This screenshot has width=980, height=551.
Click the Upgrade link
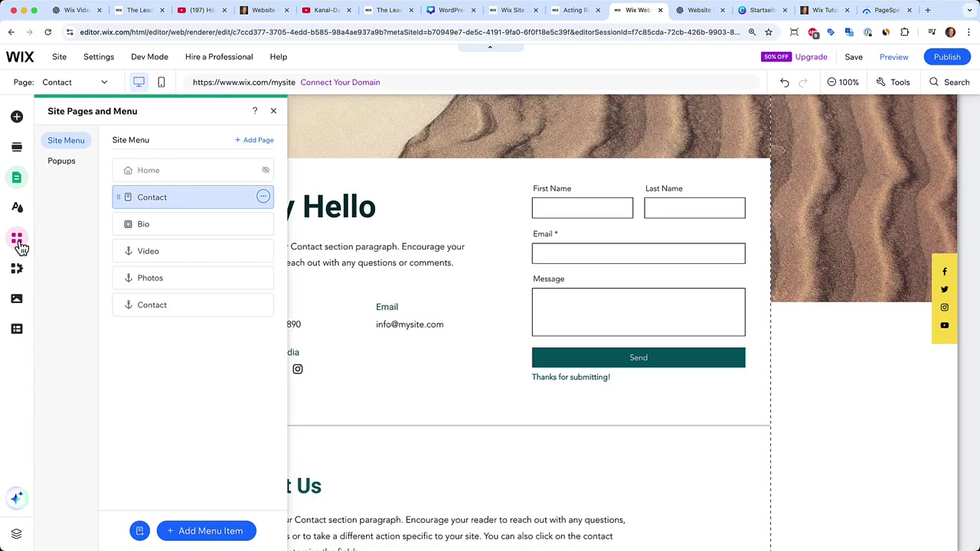pos(811,57)
